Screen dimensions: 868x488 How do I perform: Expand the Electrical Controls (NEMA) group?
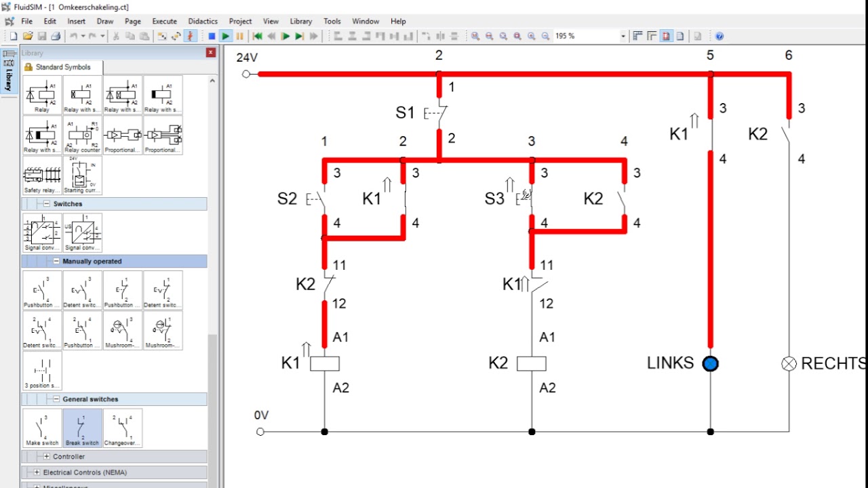click(37, 472)
